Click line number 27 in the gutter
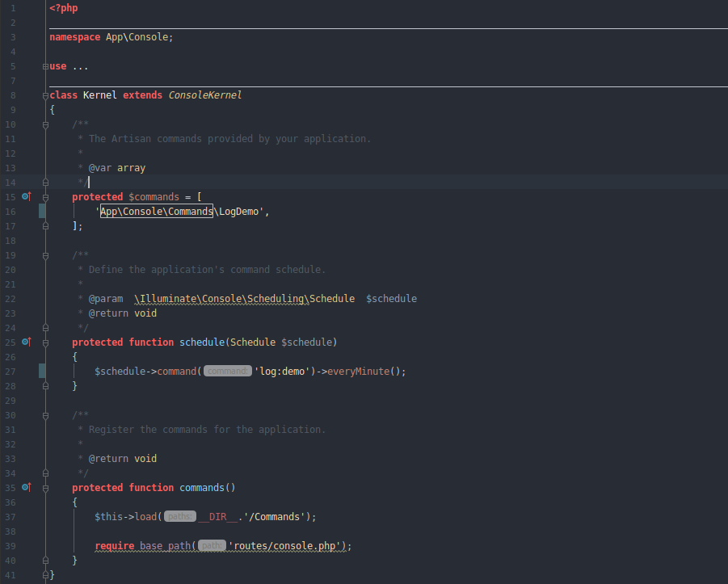 pos(10,371)
